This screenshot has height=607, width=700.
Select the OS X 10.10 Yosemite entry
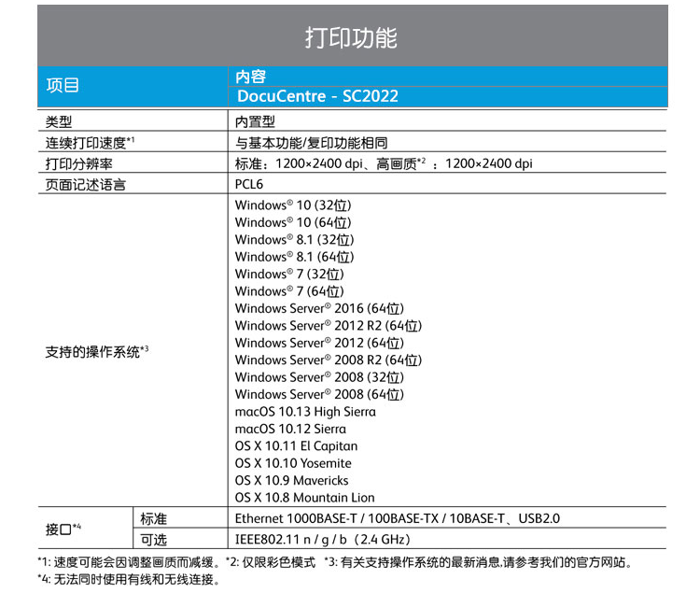pos(293,463)
